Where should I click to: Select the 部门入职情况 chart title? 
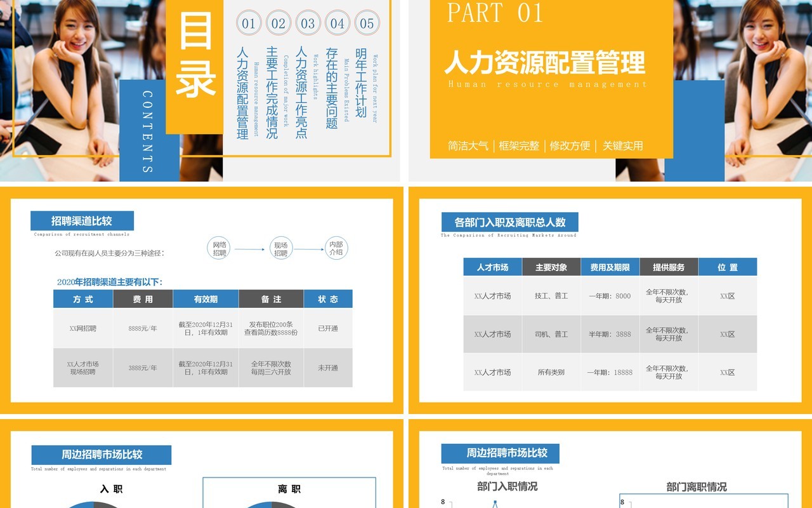(507, 486)
